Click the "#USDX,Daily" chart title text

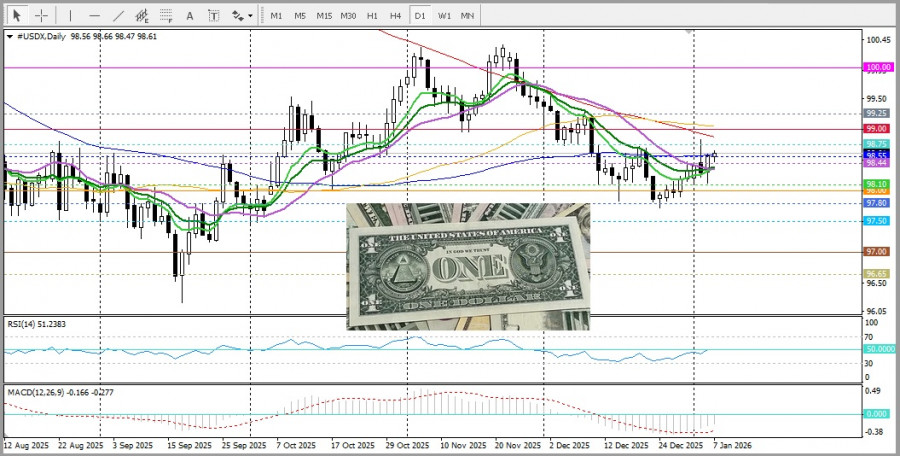41,36
